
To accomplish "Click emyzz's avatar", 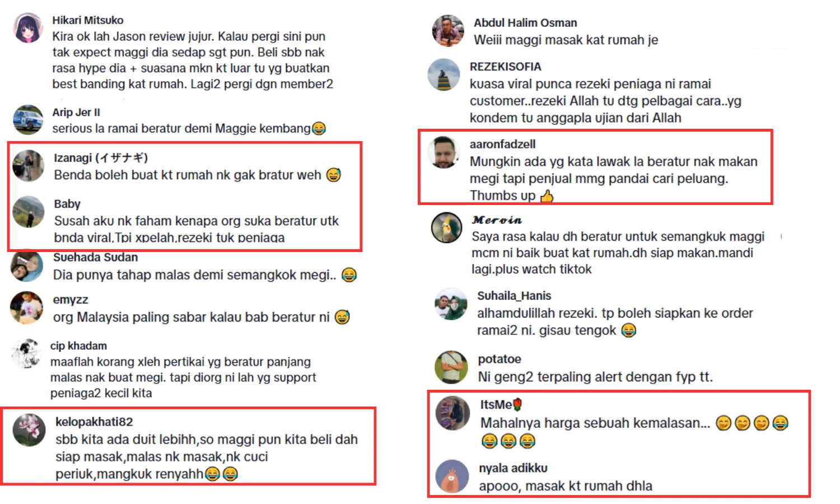I will (x=26, y=308).
